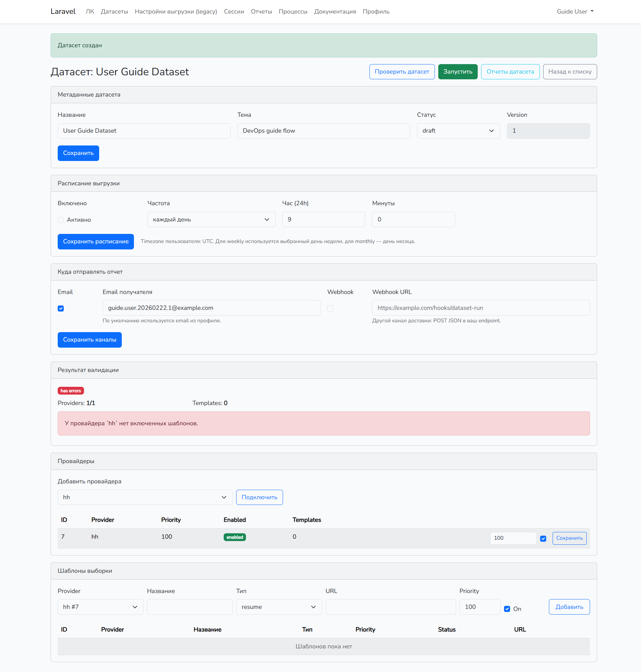Click Сохранить каналы button
The width and height of the screenshot is (641, 672).
coord(89,340)
